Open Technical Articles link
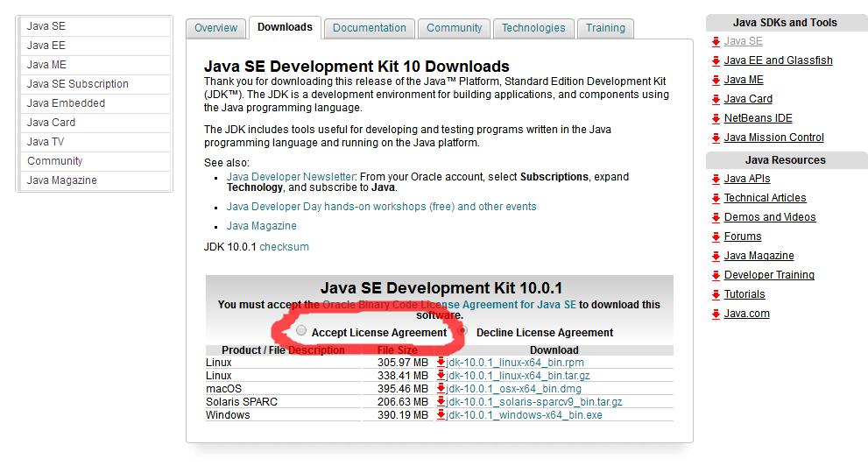Viewport: 868px width, 473px height. (765, 198)
